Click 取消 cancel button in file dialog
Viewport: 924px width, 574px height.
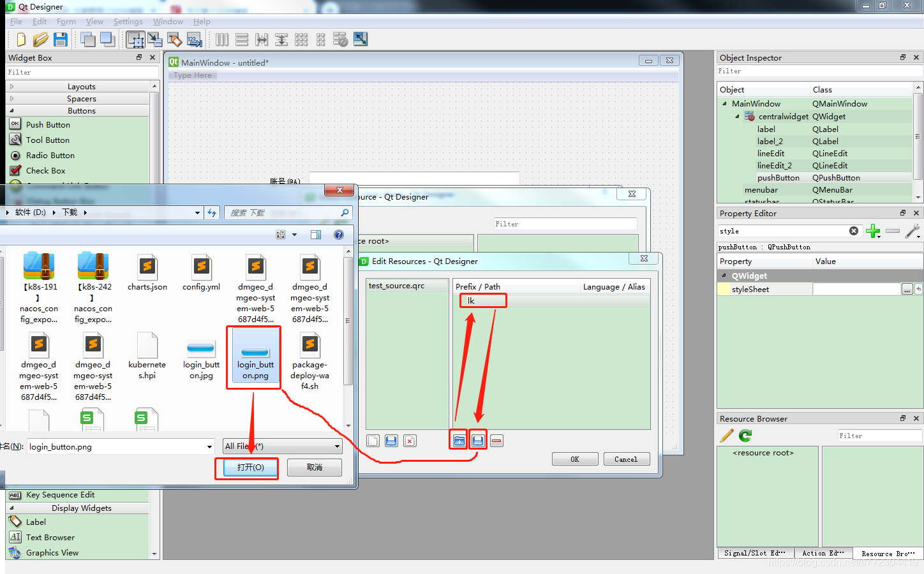pos(315,467)
